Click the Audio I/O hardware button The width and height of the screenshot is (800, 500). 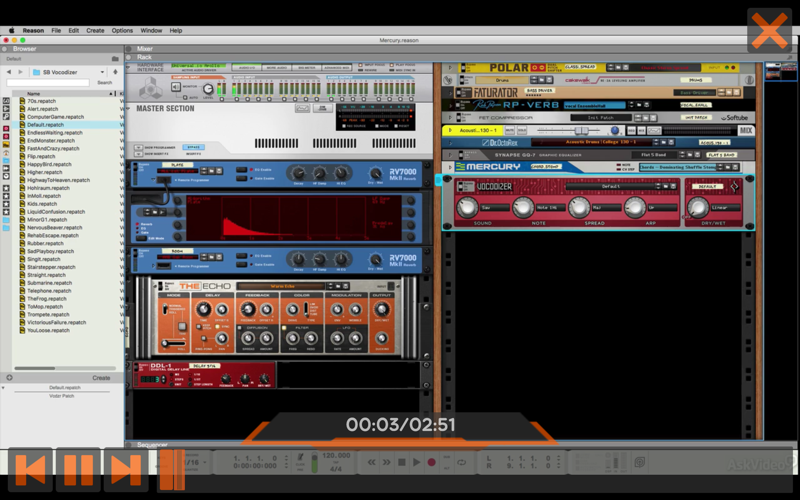pyautogui.click(x=247, y=67)
